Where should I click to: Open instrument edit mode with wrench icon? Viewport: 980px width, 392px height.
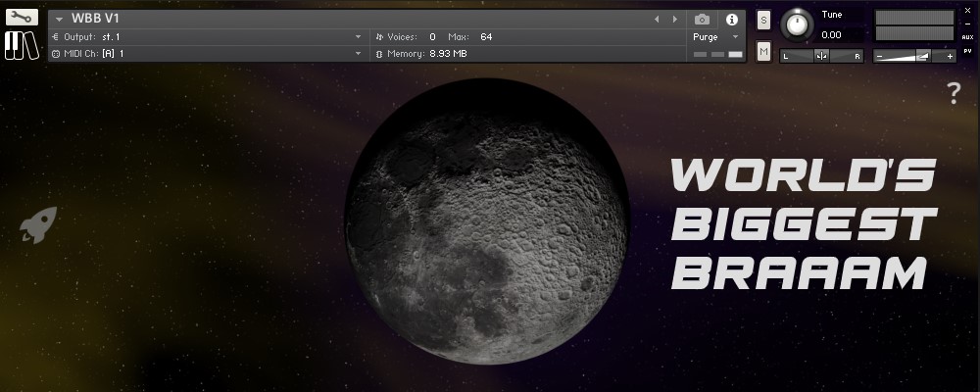[x=22, y=17]
